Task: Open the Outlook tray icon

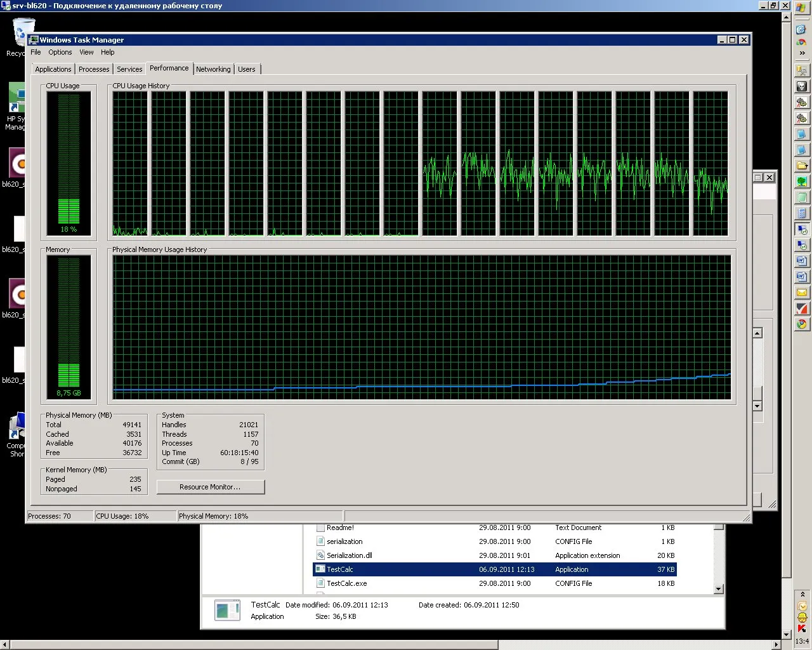Action: click(802, 606)
